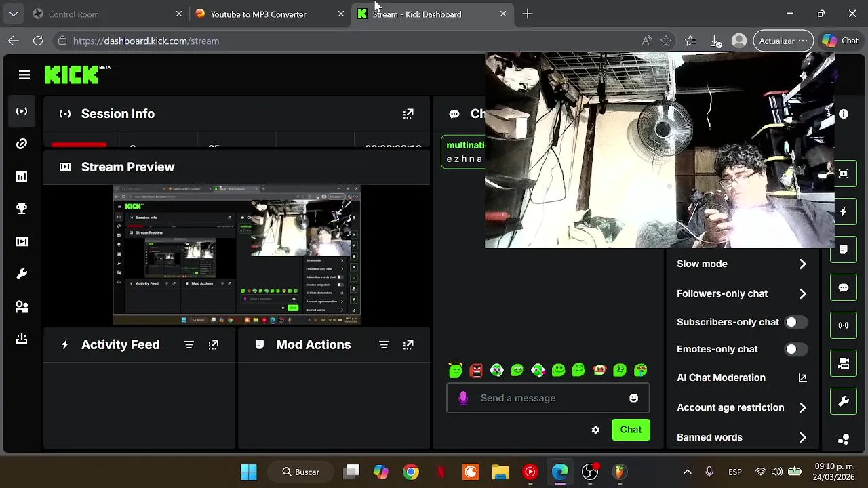Open the video clips icon in left sidebar

22,241
